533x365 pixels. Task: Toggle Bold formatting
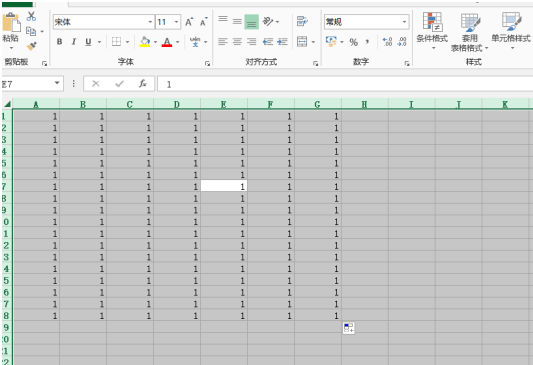point(59,42)
